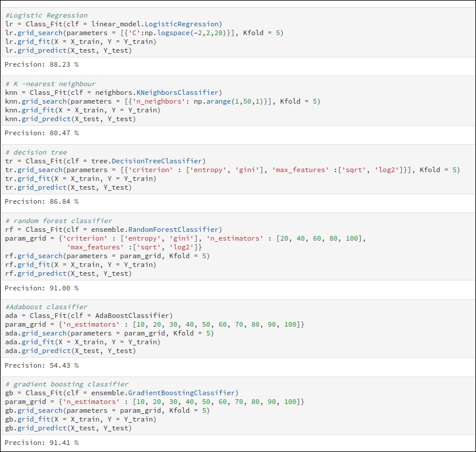Select the Precision: 86.84 % output

[x=42, y=201]
